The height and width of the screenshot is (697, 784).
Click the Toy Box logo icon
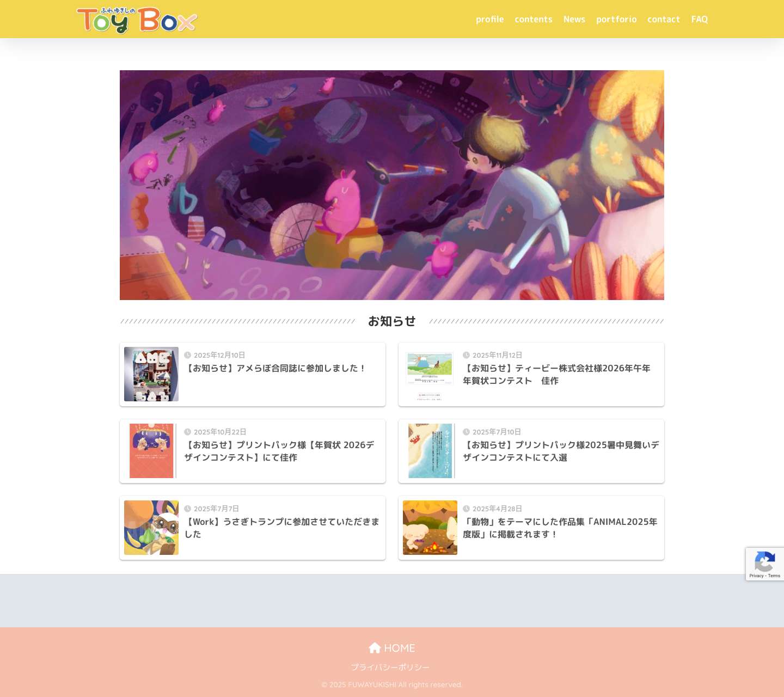(136, 20)
